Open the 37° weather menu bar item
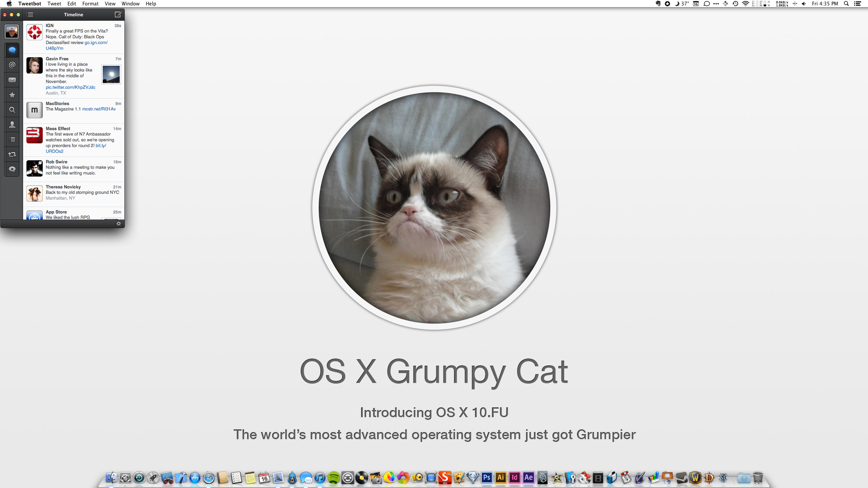The width and height of the screenshot is (868, 488). [x=682, y=4]
